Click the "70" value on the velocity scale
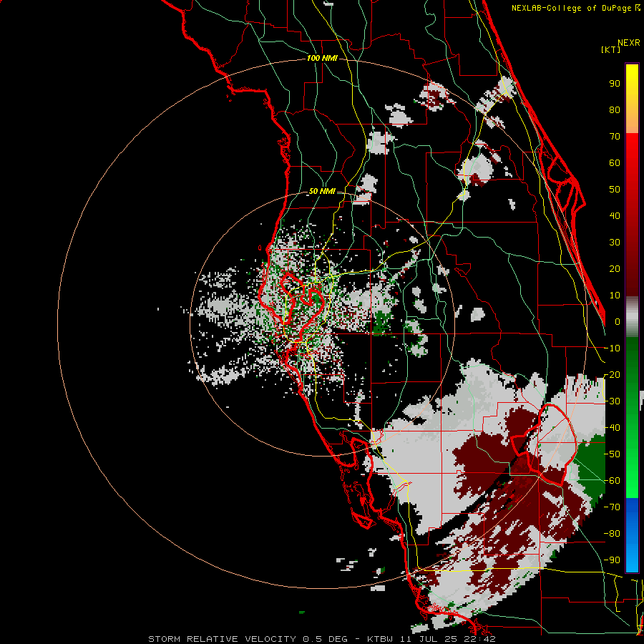The image size is (644, 644). pos(615,137)
